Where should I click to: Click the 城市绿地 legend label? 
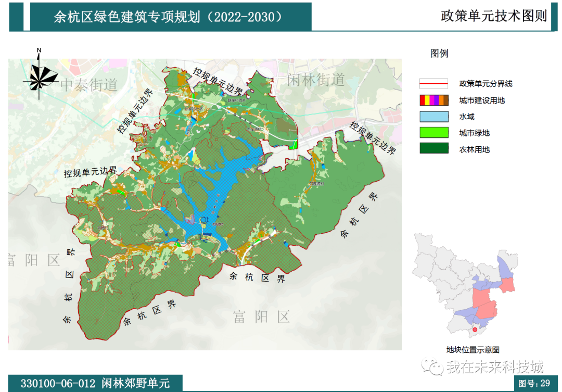point(474,133)
